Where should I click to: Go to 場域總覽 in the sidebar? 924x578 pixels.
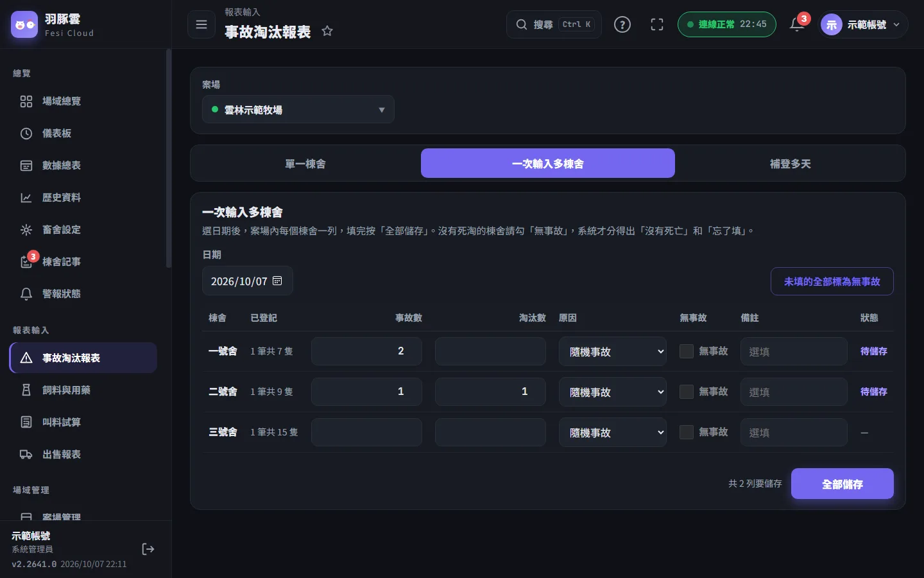[83, 101]
